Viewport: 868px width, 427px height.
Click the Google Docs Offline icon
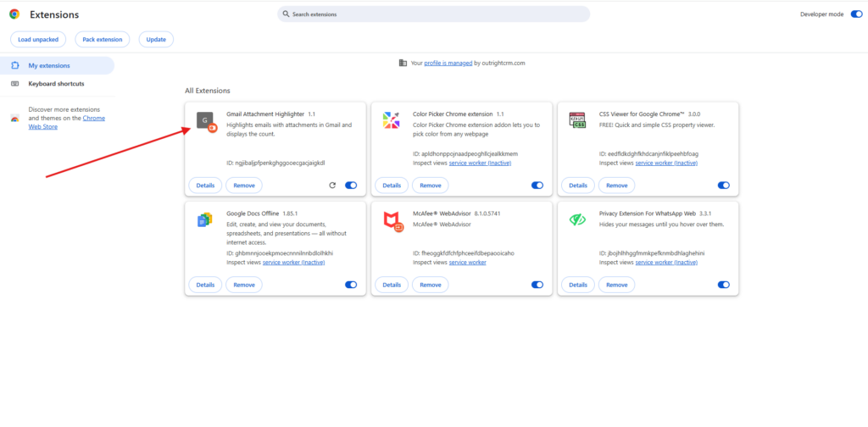click(205, 220)
